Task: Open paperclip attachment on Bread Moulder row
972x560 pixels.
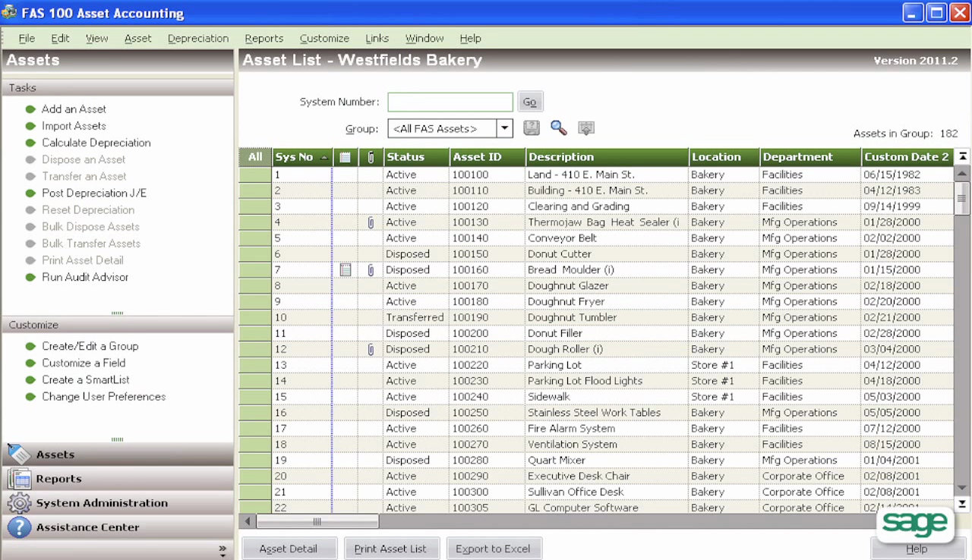Action: pos(371,270)
